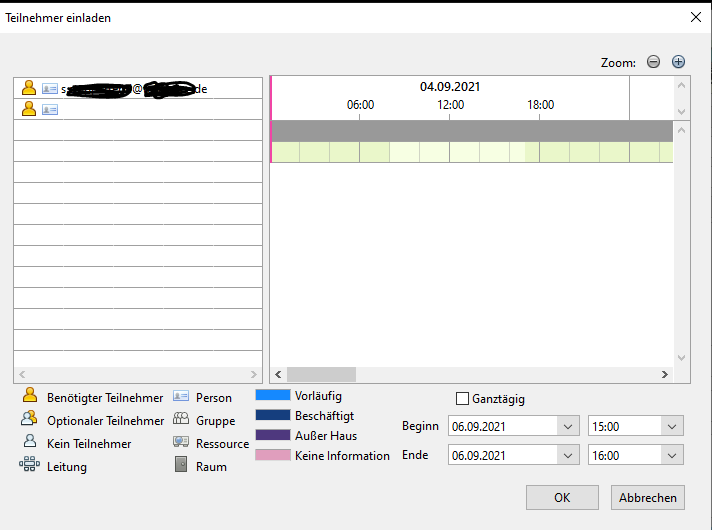The height and width of the screenshot is (530, 712).
Task: Zoom in with the plus icon
Action: click(x=678, y=62)
